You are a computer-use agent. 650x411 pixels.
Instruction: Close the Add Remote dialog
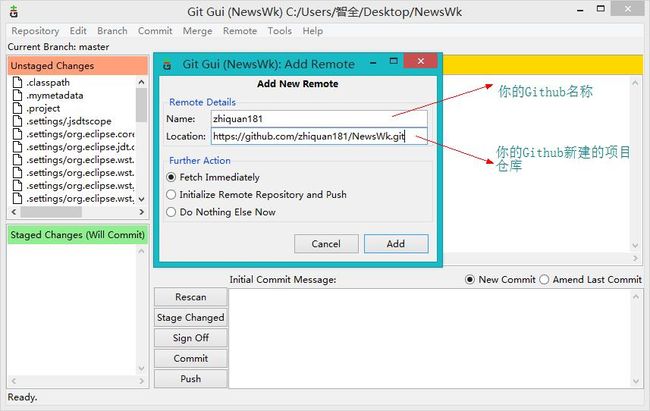click(420, 61)
